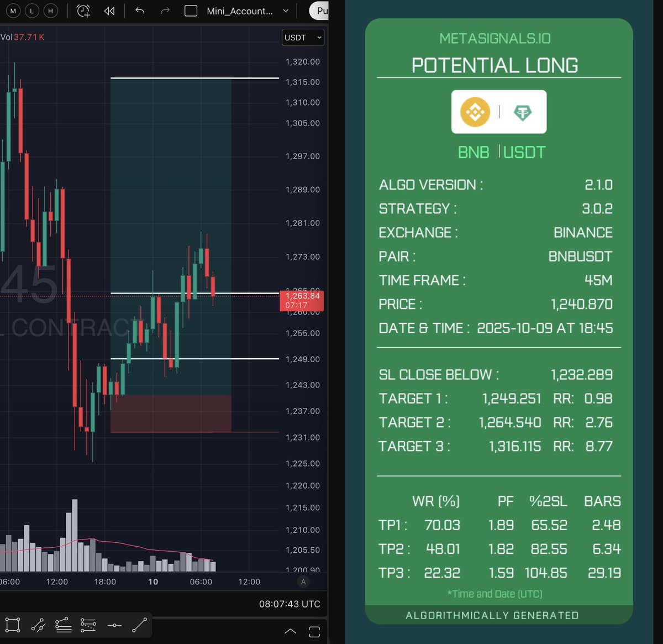Click the 08:07:43 UTC timezone clock

click(290, 604)
